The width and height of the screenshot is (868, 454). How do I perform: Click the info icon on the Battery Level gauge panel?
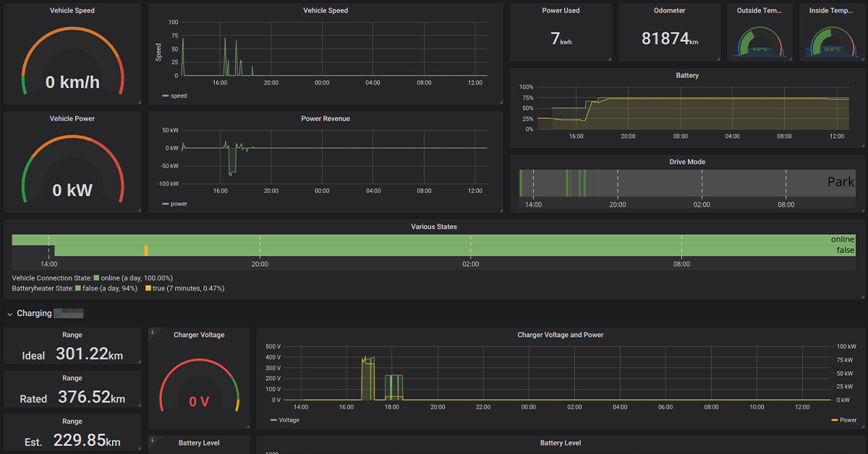click(x=153, y=440)
